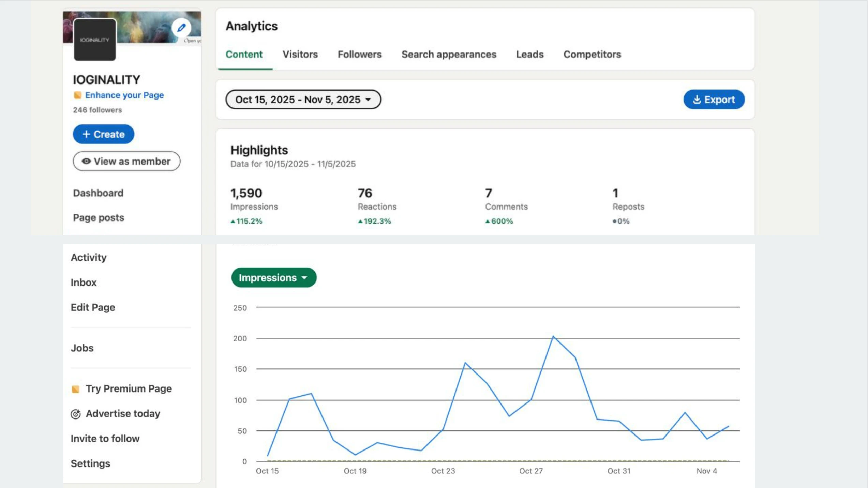
Task: Switch to the Followers tab
Action: click(359, 55)
